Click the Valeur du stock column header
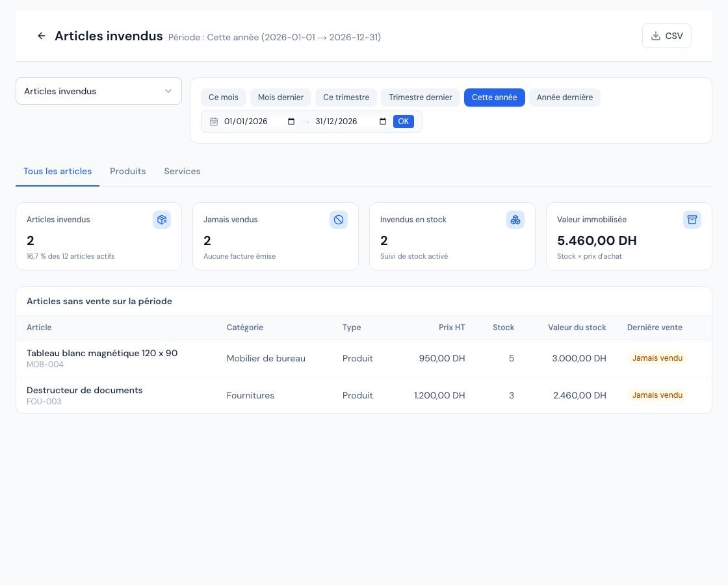Screen dimensions: 728x585 coord(577,328)
